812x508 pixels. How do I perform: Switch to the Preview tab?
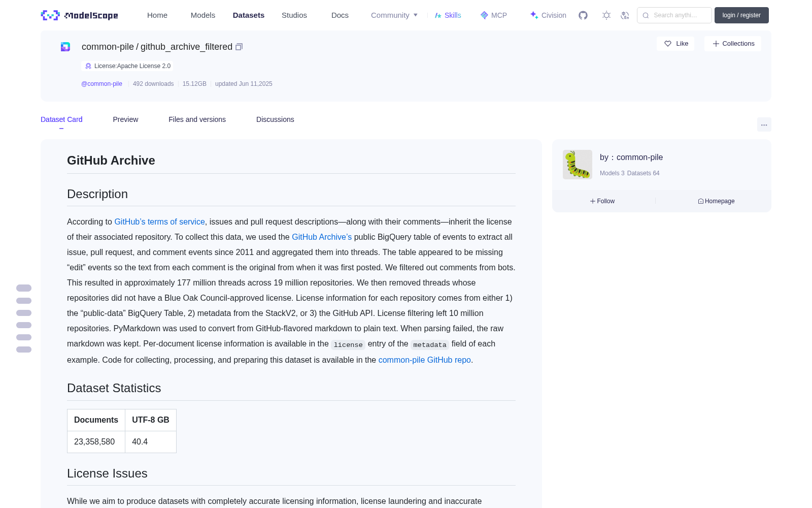pos(125,119)
